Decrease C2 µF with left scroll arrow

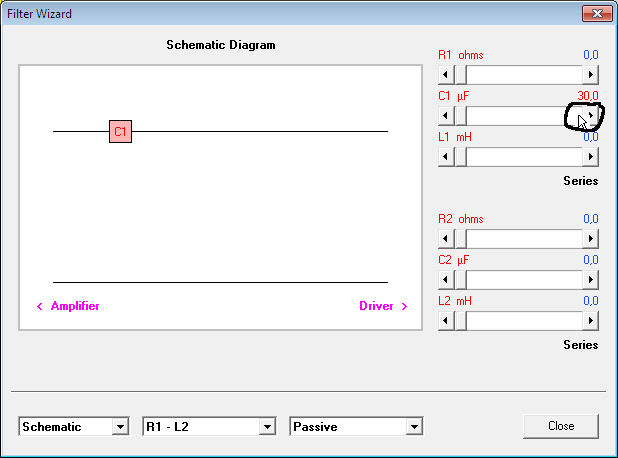point(446,280)
